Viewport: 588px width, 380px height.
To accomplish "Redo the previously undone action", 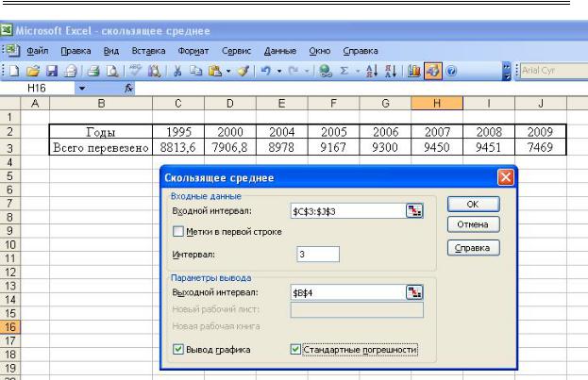I will coord(294,71).
